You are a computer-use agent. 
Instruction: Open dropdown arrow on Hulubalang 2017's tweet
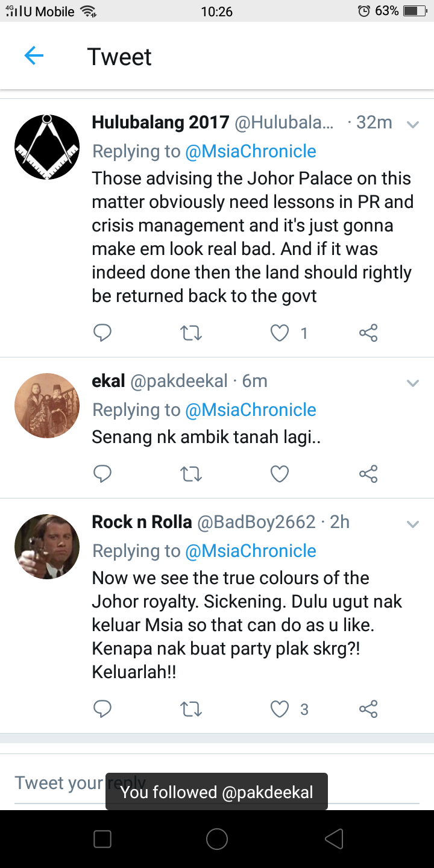413,125
